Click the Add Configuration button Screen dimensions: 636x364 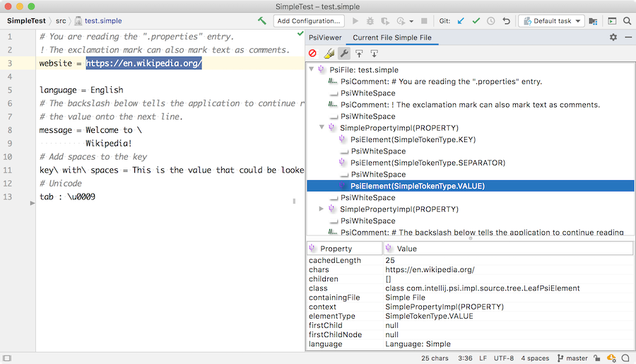tap(308, 21)
